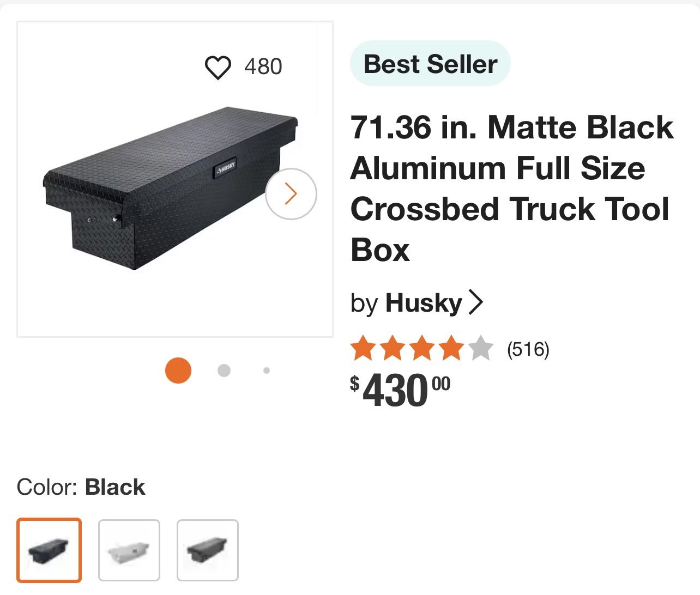Click the next image arrow
The width and height of the screenshot is (700, 595).
point(291,194)
